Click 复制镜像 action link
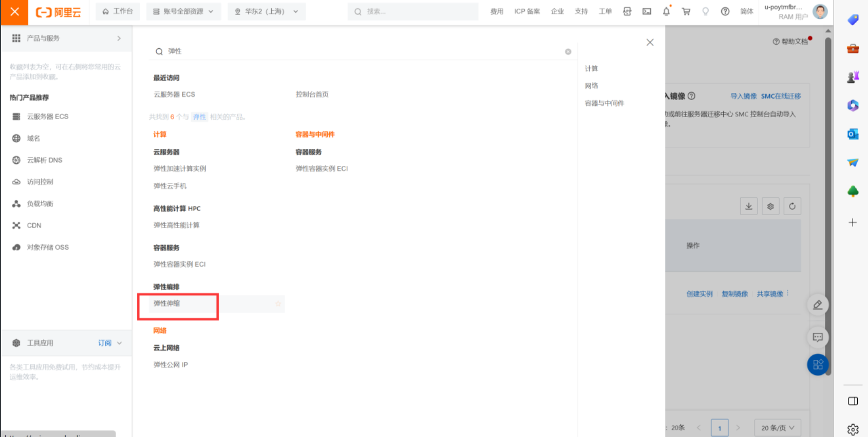Screen dimensions: 868x437 coord(734,294)
